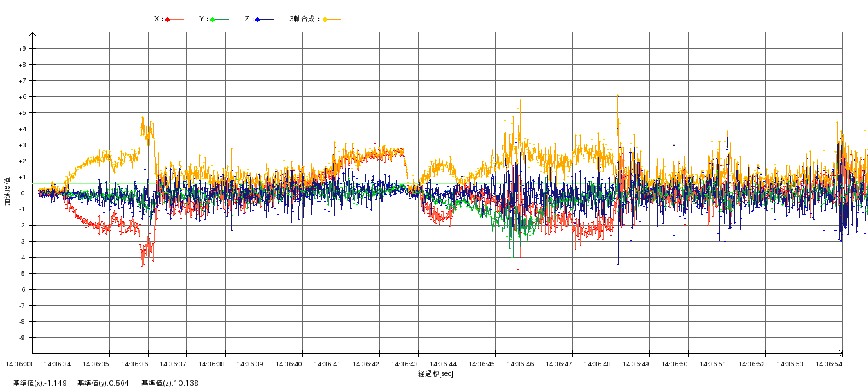Click the 基準値(z):10.138 reference label

[170, 384]
